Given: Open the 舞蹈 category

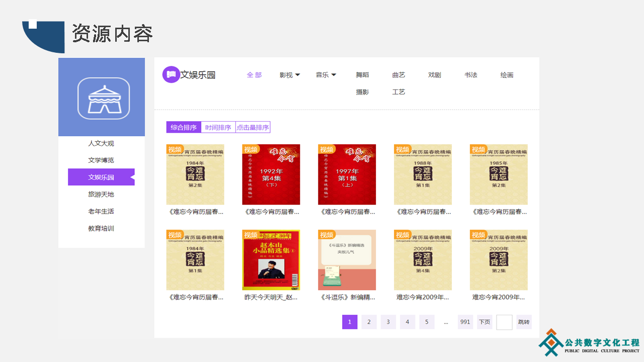Looking at the screenshot, I should tap(362, 75).
